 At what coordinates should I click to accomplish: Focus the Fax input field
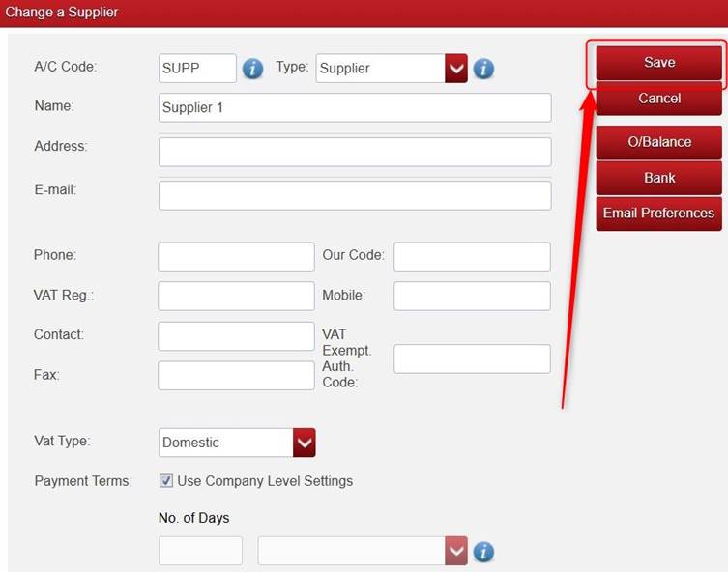tap(236, 376)
